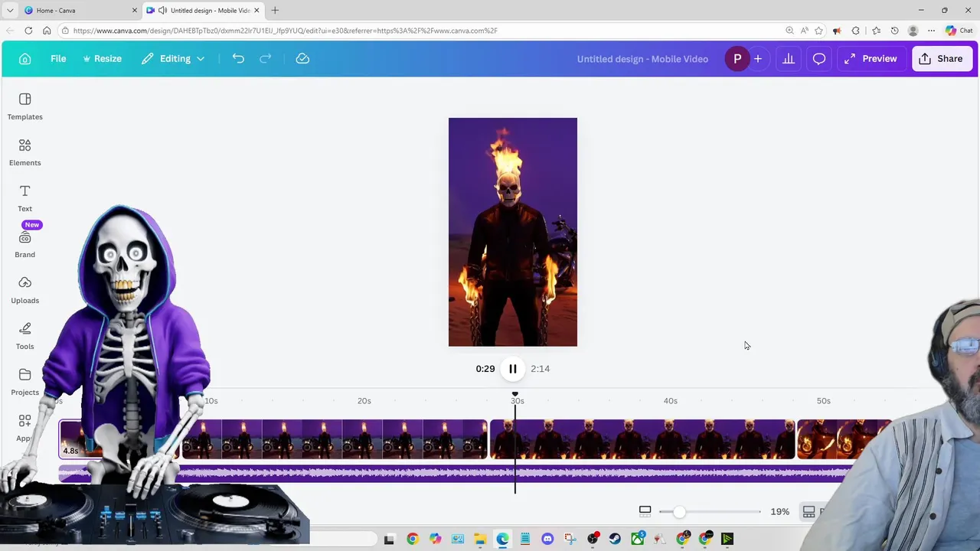Pause the video playback
The image size is (980, 551).
[513, 369]
